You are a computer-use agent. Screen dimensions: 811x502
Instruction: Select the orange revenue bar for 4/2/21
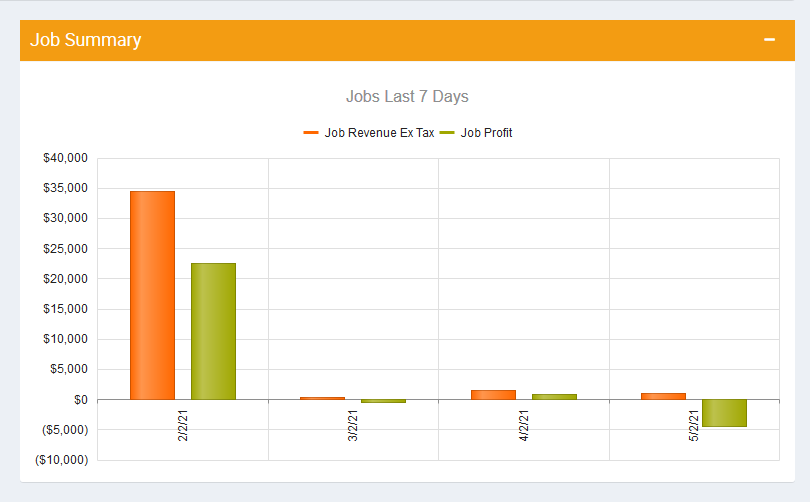tap(493, 395)
